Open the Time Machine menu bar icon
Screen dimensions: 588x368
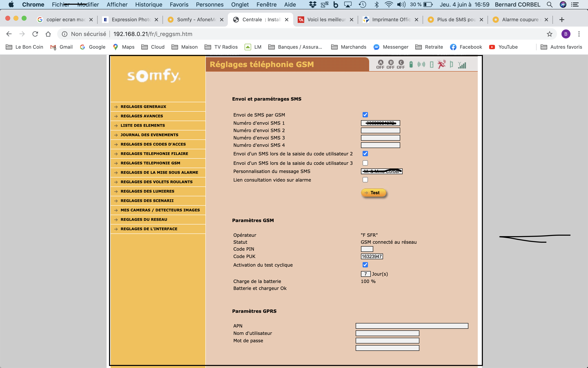click(362, 5)
